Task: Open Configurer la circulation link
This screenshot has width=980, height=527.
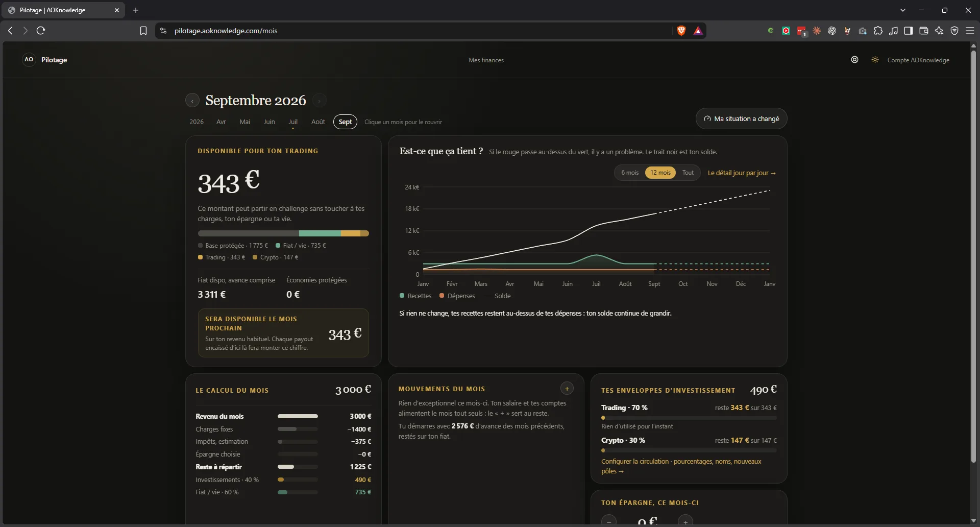Action: [x=681, y=466]
